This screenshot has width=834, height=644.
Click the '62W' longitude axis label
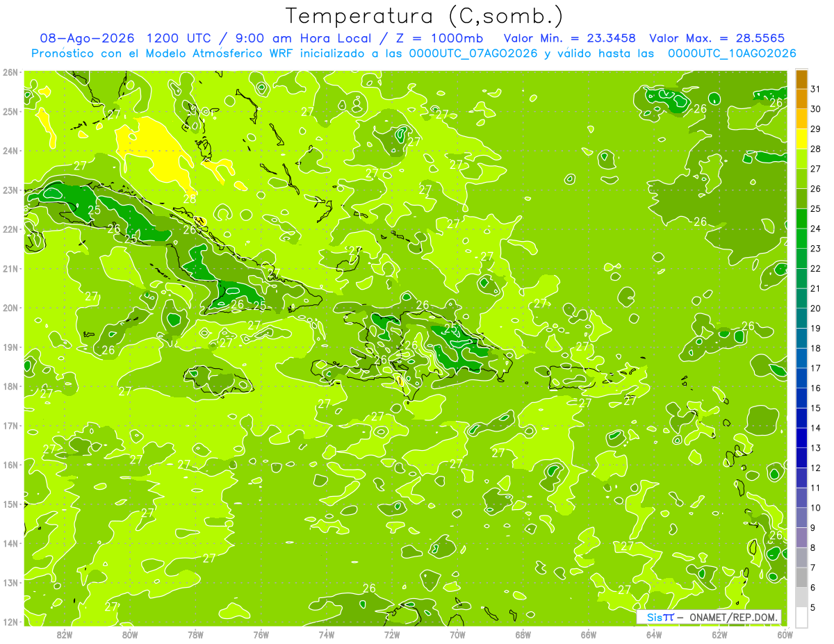click(x=720, y=634)
